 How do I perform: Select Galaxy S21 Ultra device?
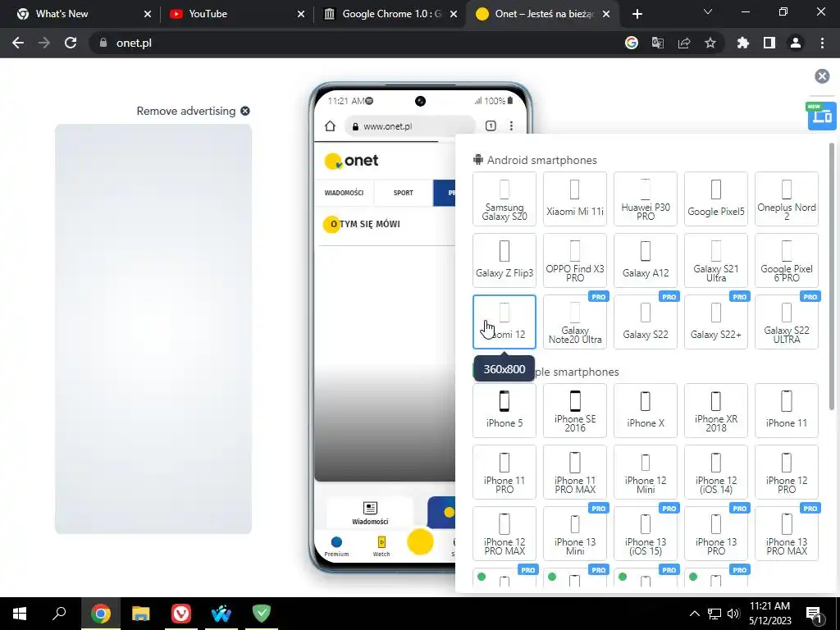pyautogui.click(x=715, y=260)
